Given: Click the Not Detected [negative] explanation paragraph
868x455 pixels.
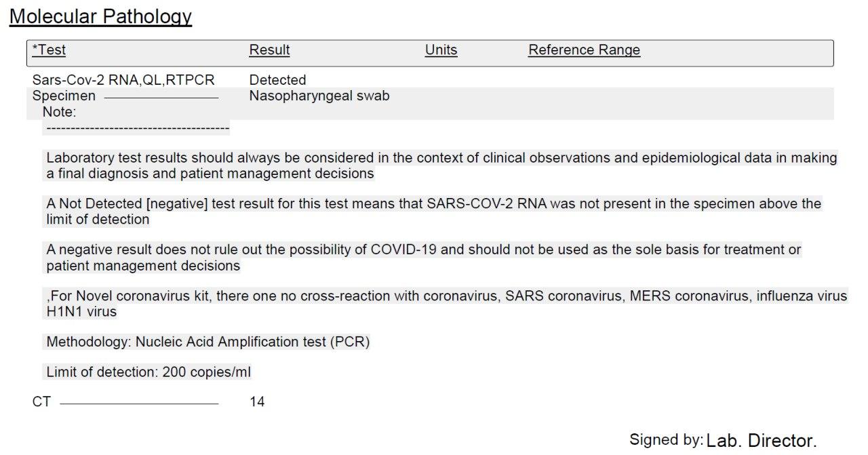Looking at the screenshot, I should point(433,212).
